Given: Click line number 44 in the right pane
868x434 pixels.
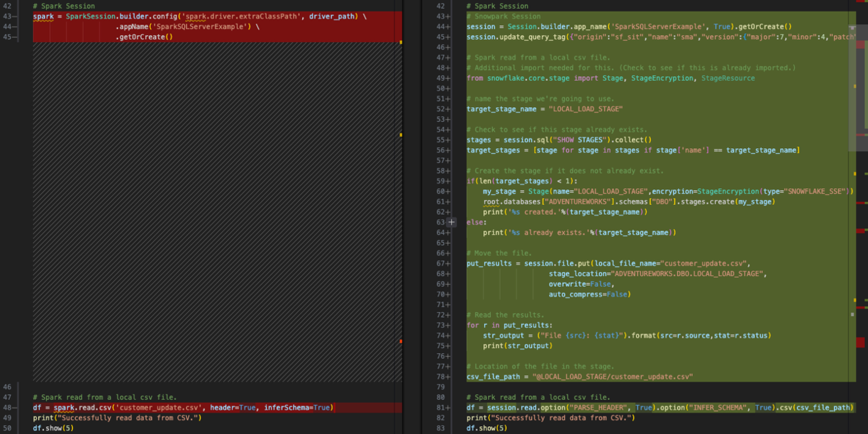Looking at the screenshot, I should pos(441,27).
